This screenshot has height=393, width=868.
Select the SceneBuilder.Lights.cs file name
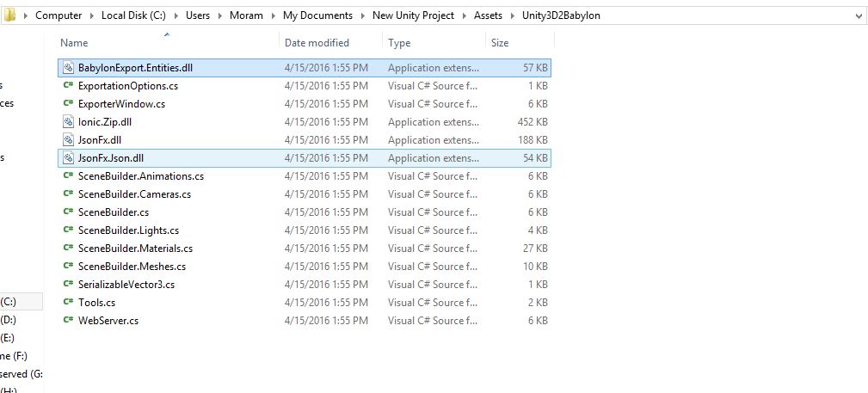128,230
